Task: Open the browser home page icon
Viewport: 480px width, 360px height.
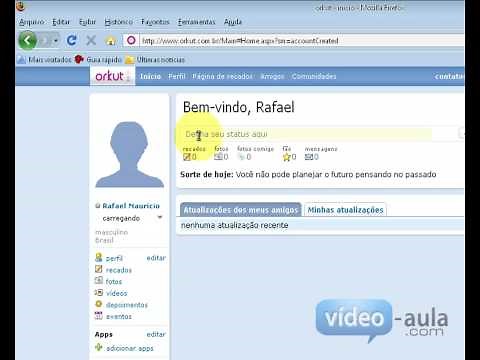Action: pyautogui.click(x=110, y=41)
